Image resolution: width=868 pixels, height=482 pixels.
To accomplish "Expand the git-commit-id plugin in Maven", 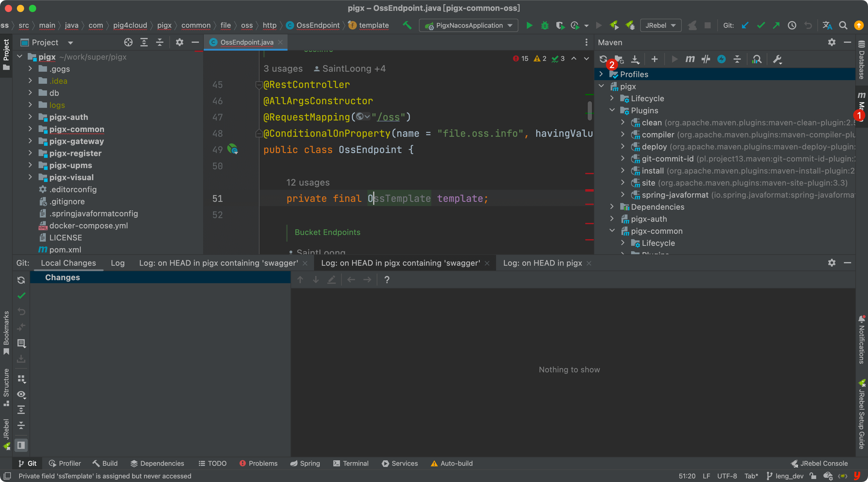I will [623, 158].
